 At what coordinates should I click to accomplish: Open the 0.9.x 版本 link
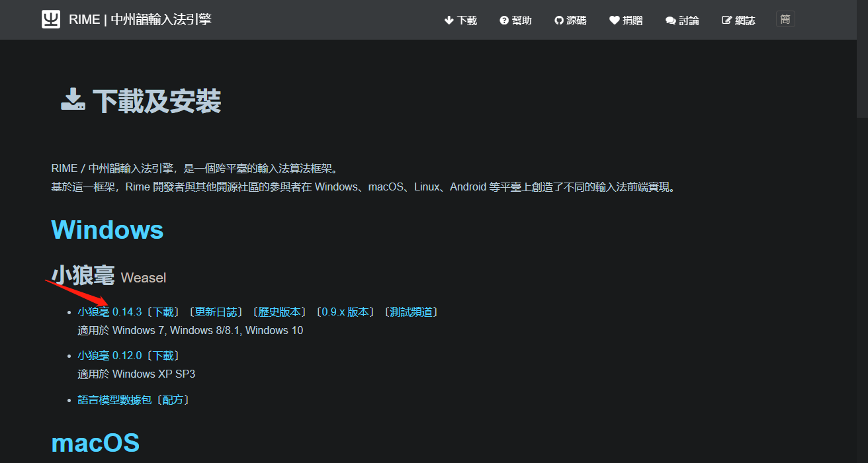[347, 311]
